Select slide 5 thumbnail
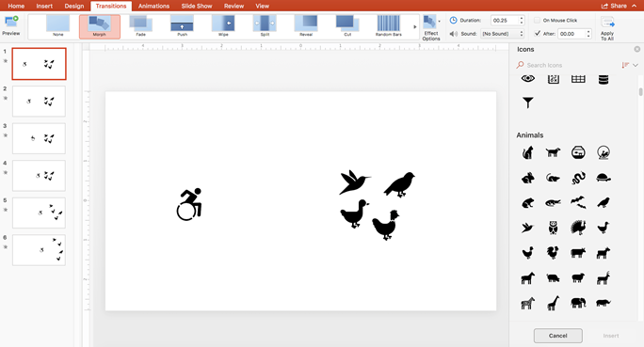This screenshot has height=347, width=644. [39, 213]
